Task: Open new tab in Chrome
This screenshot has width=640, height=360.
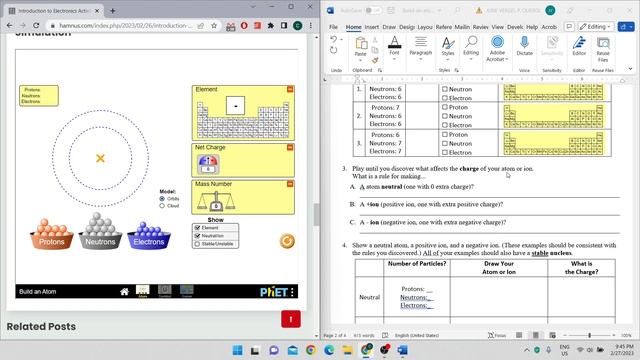Action: point(113,11)
